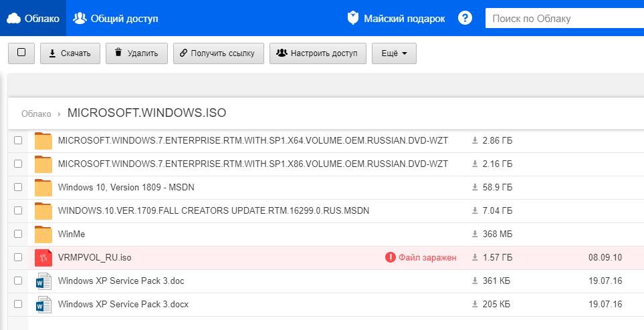
Task: Click the WinMe folder icon
Action: click(x=43, y=234)
